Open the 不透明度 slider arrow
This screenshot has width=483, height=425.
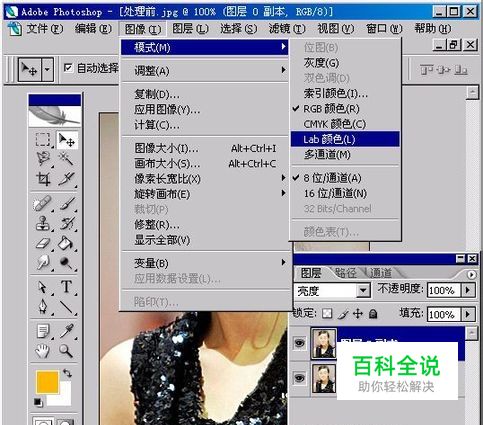468,290
